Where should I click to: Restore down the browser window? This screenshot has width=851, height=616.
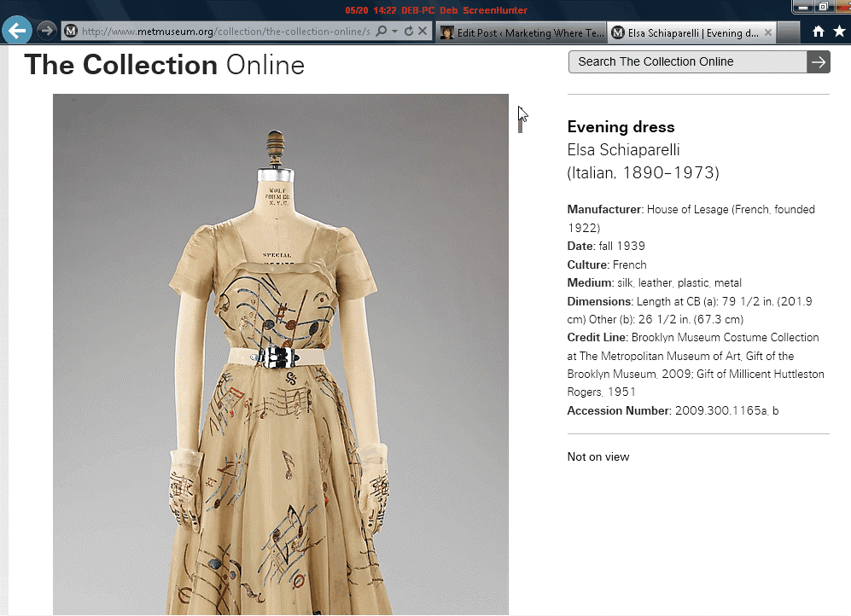pyautogui.click(x=824, y=7)
